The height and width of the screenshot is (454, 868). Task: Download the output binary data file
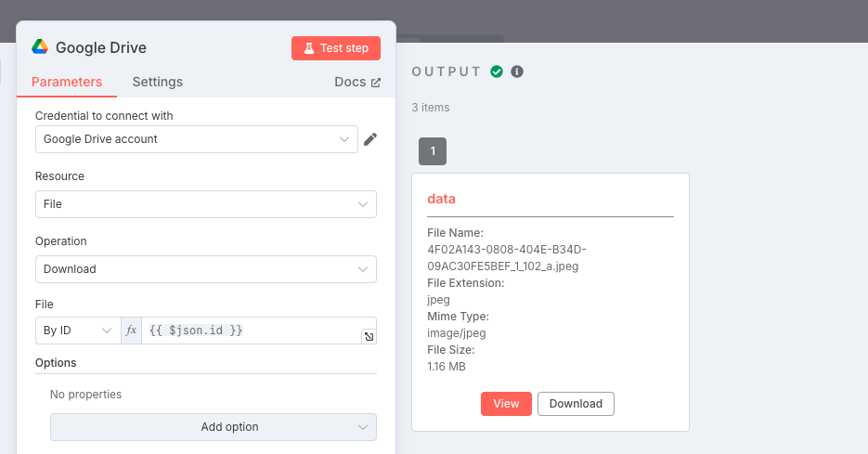576,404
